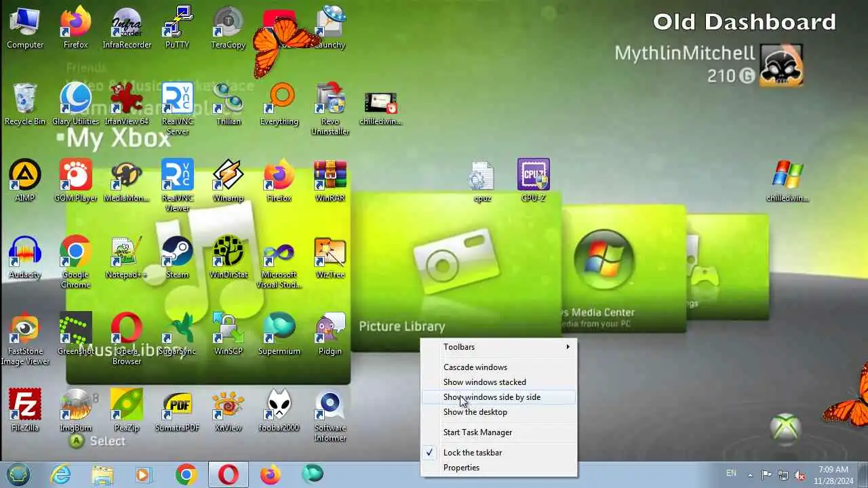Screen dimensions: 868x488
Task: Open Windows Explorer folder on the taskbar
Action: tap(102, 474)
